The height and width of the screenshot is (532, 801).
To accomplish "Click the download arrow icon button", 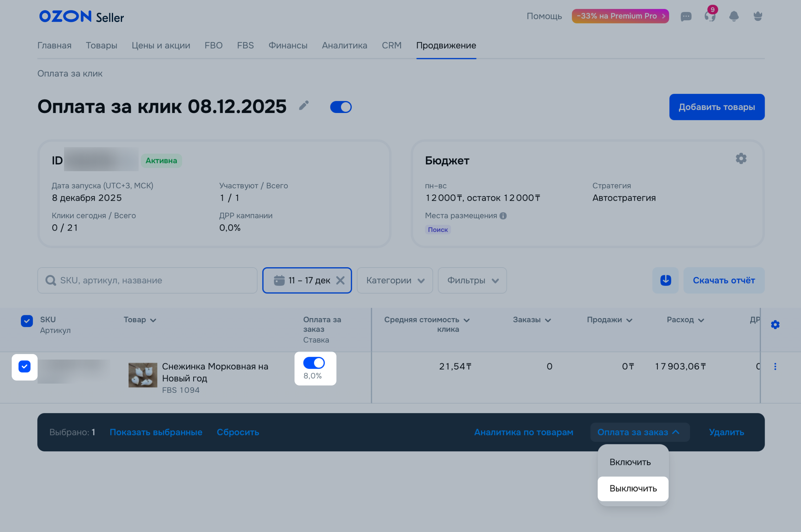I will click(x=665, y=280).
